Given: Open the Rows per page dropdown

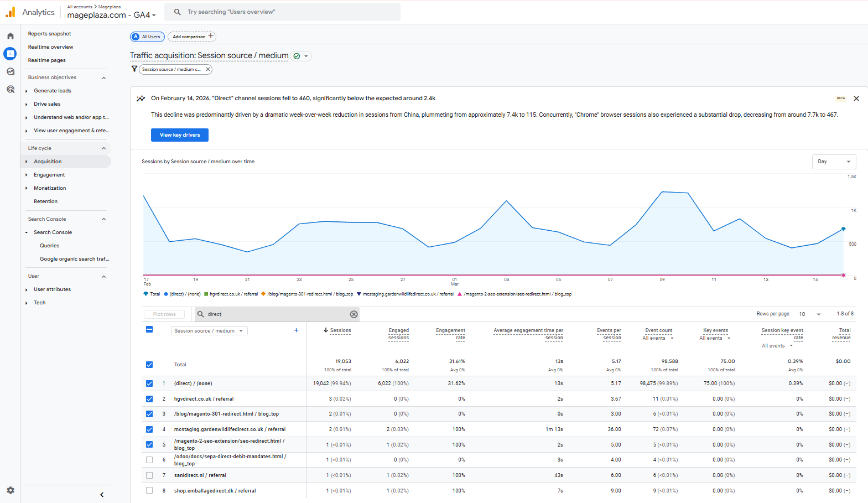Looking at the screenshot, I should (810, 314).
